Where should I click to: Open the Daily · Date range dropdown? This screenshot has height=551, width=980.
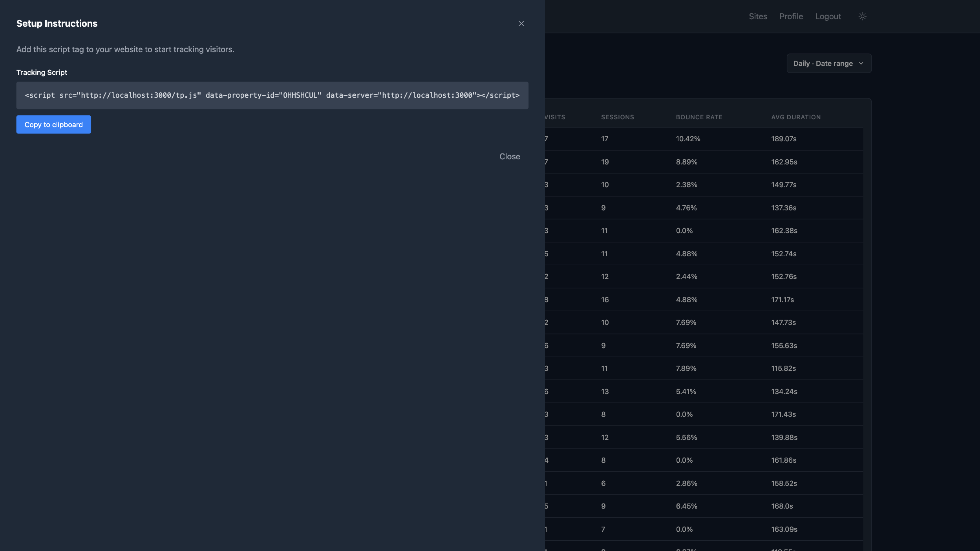[x=829, y=63]
